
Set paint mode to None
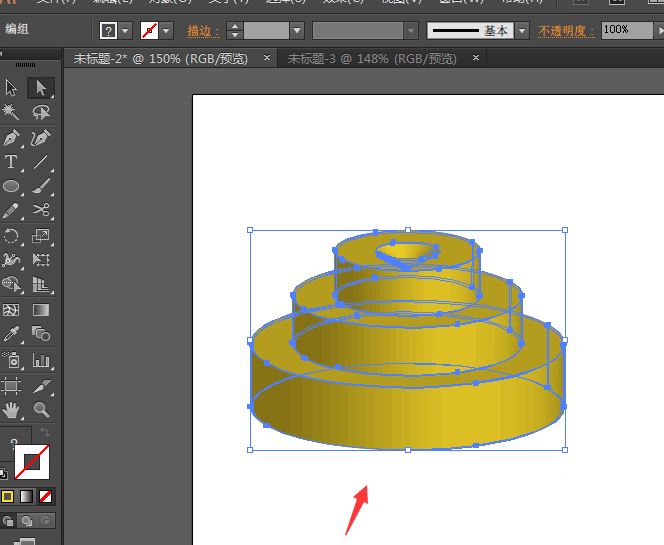click(x=45, y=496)
